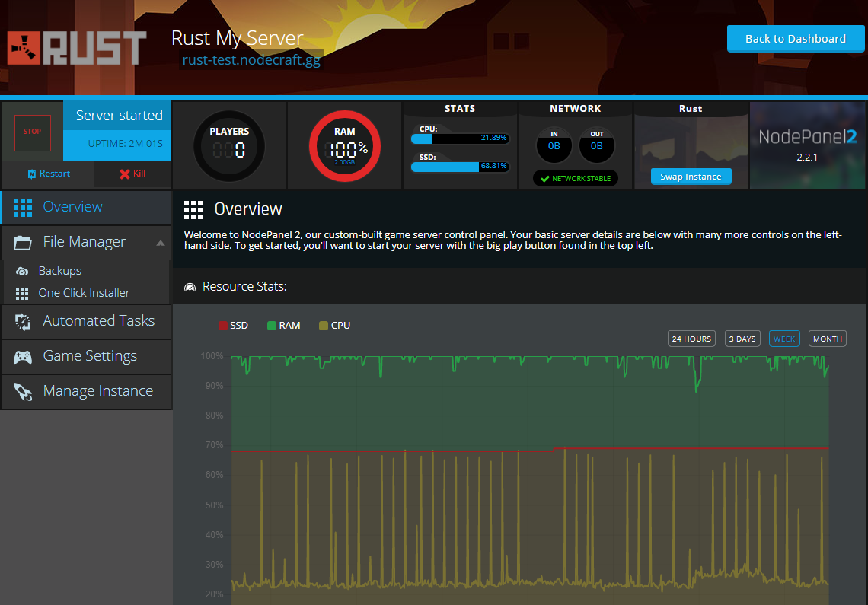Viewport: 868px width, 605px height.
Task: Select the 24 HOURS chart range
Action: [x=691, y=339]
